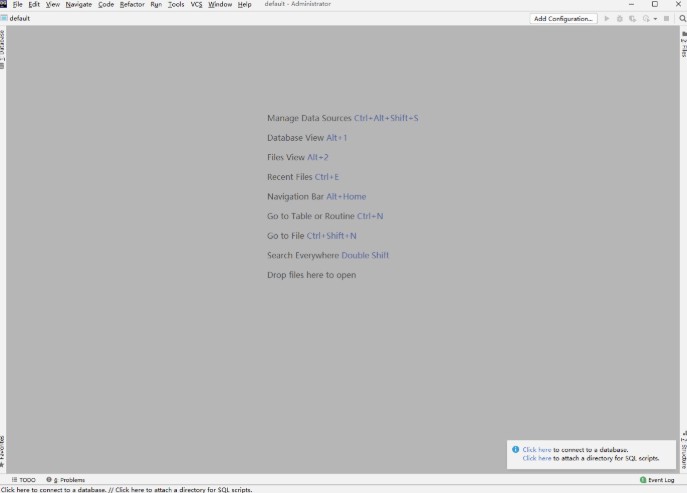Expand the Add Configuration selector
Image resolution: width=687 pixels, height=493 pixels.
(563, 18)
